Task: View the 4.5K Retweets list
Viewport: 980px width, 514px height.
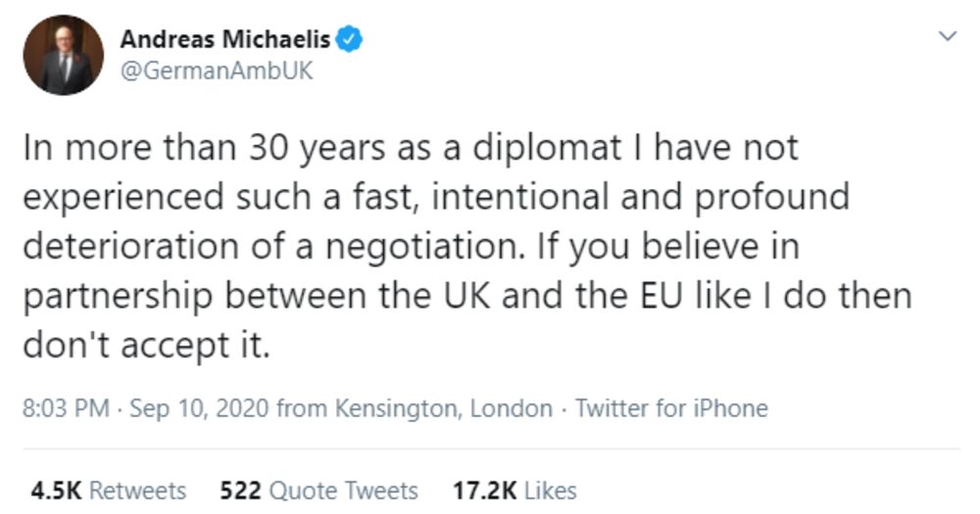Action: point(108,490)
